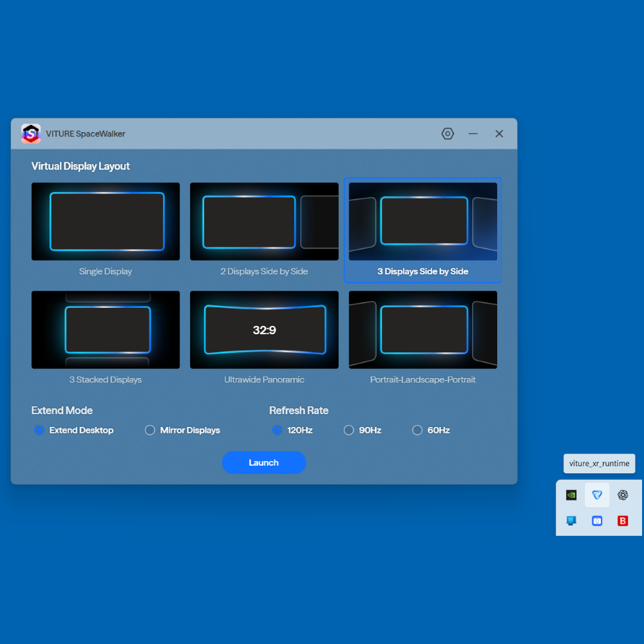Click the blue robot-face tray icon
This screenshot has width=644, height=644.
pyautogui.click(x=597, y=521)
